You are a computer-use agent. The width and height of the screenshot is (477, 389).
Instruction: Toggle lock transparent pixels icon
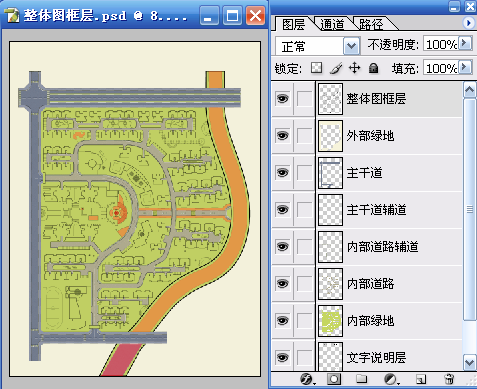[316, 68]
